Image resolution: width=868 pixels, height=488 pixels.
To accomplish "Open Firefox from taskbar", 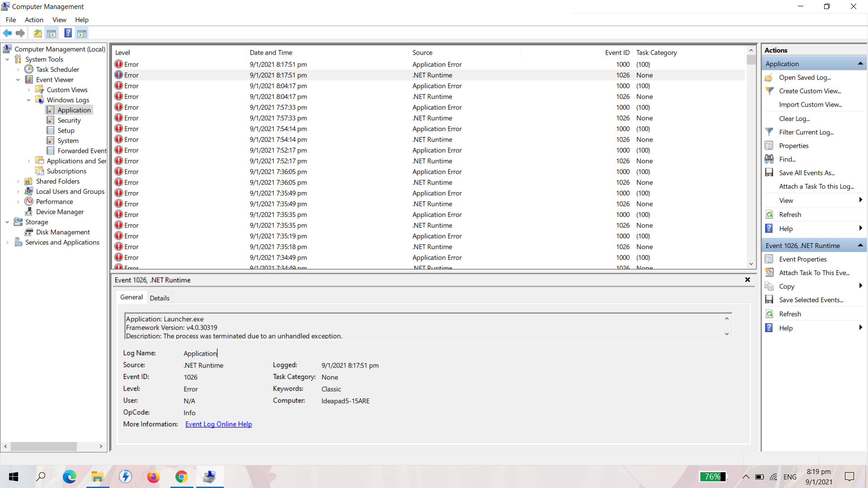I will (154, 477).
